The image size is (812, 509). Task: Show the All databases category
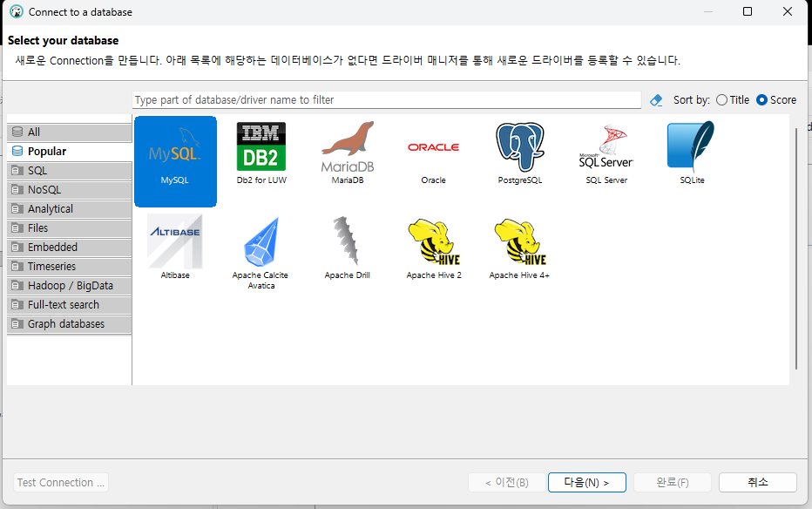point(70,132)
